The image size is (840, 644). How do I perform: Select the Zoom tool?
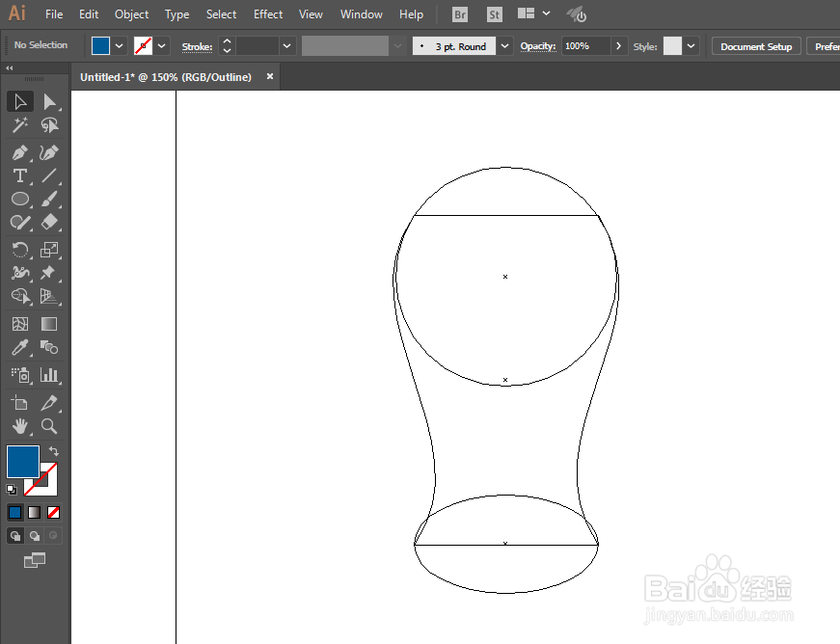[49, 426]
